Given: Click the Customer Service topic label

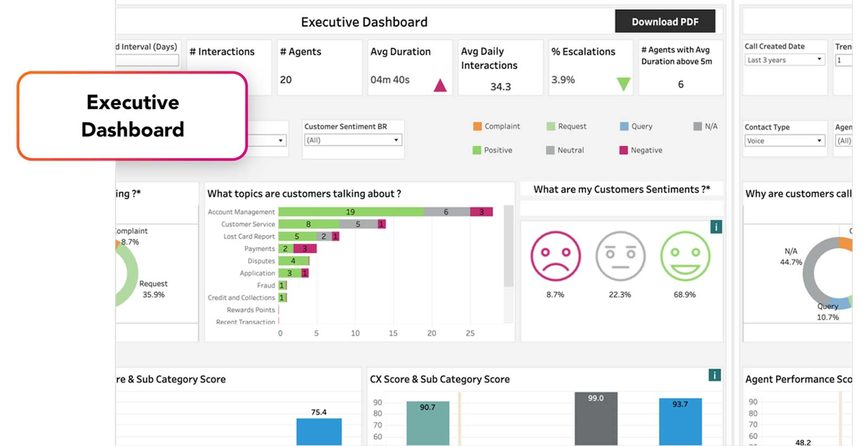Looking at the screenshot, I should [x=248, y=224].
